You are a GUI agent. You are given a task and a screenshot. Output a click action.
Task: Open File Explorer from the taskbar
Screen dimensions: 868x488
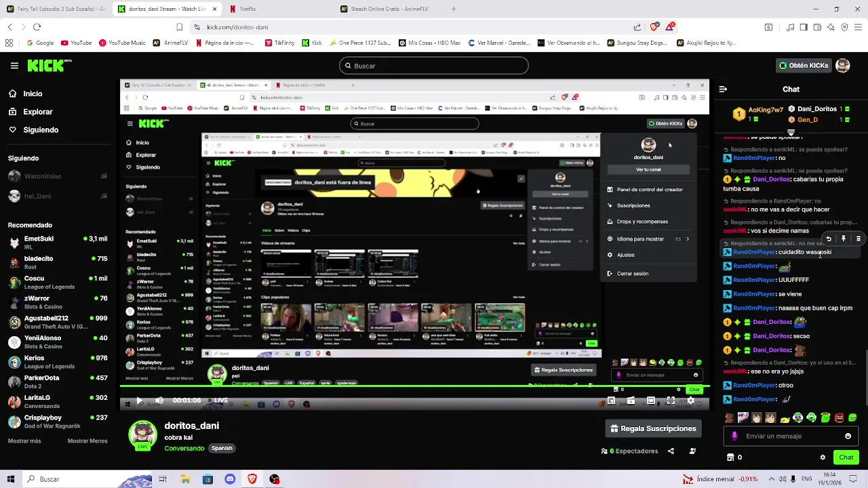(185, 479)
